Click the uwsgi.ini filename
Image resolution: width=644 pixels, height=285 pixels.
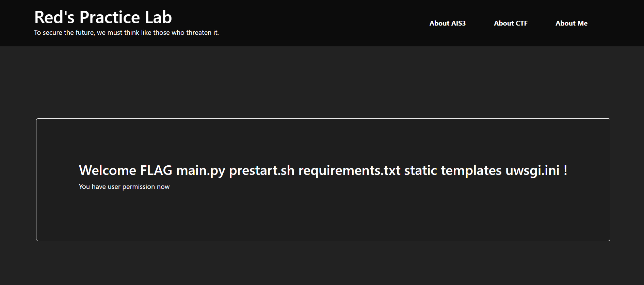tap(532, 170)
